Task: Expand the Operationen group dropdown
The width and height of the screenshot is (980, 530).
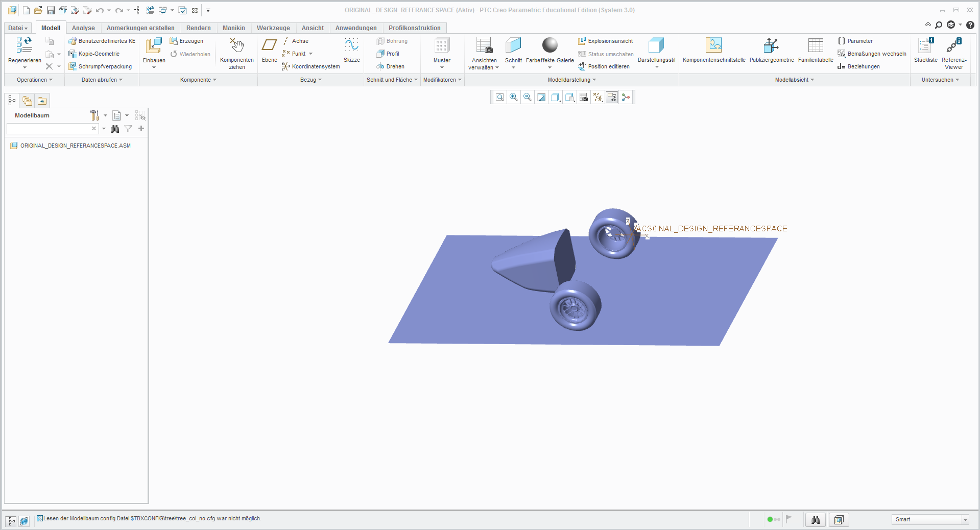Action: [x=34, y=80]
